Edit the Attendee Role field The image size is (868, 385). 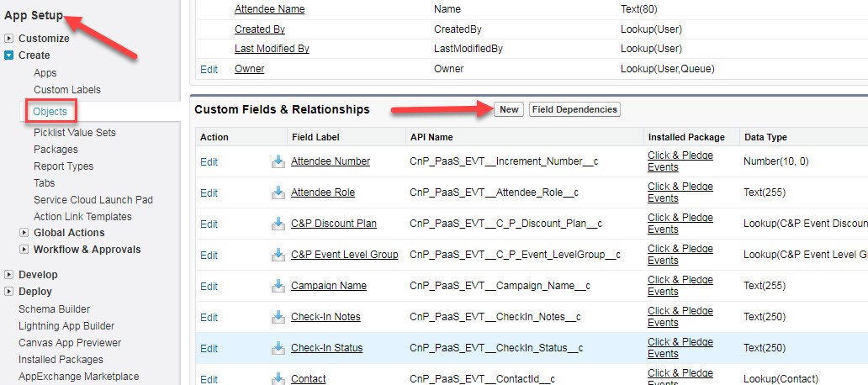[x=209, y=192]
